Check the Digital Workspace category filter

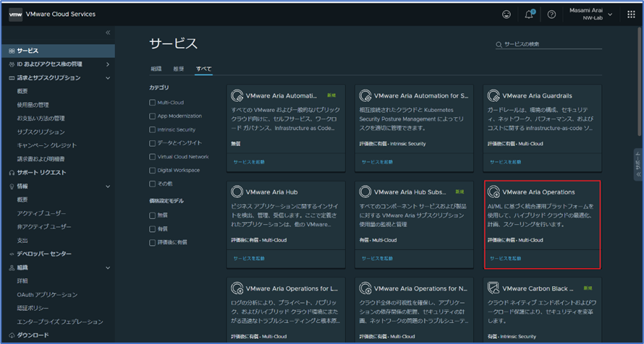(x=153, y=170)
